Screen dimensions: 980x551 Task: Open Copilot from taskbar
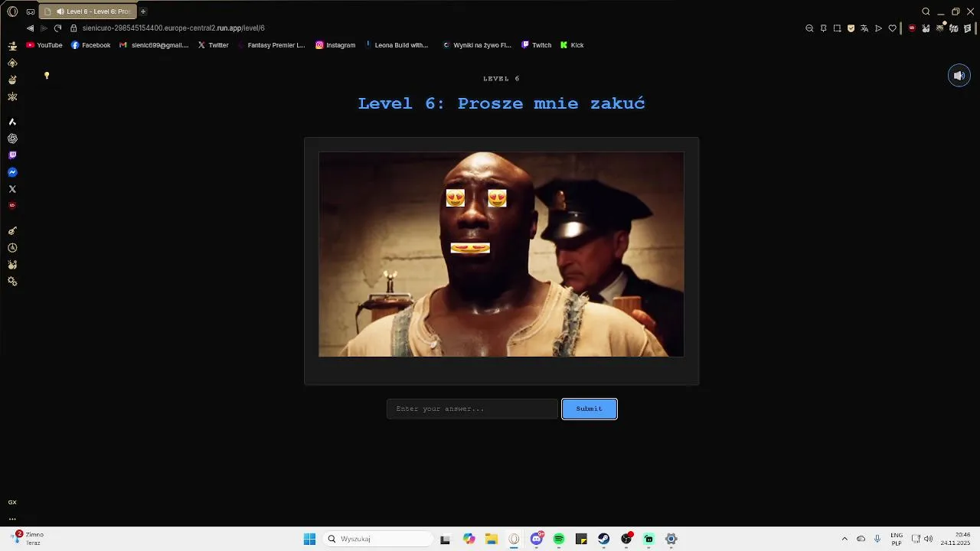(469, 539)
